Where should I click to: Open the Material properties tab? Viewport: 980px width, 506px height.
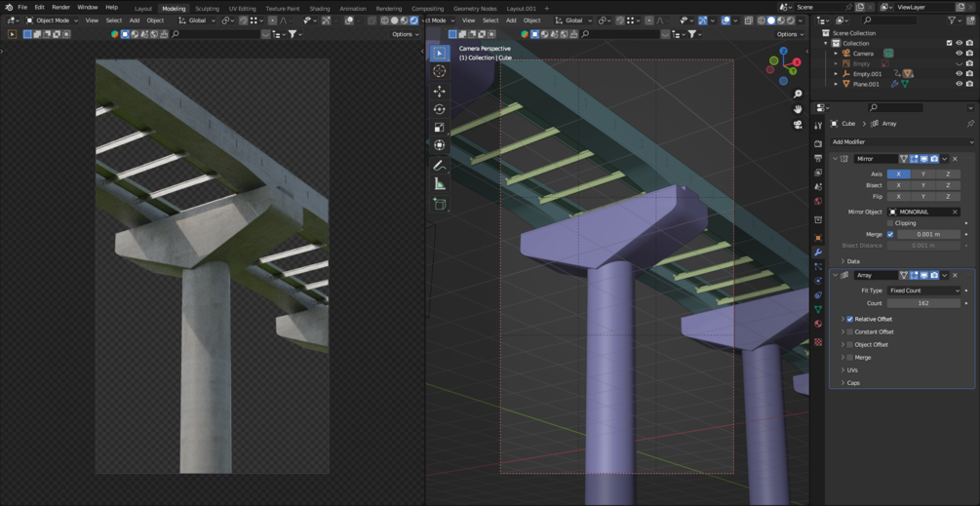(x=818, y=324)
